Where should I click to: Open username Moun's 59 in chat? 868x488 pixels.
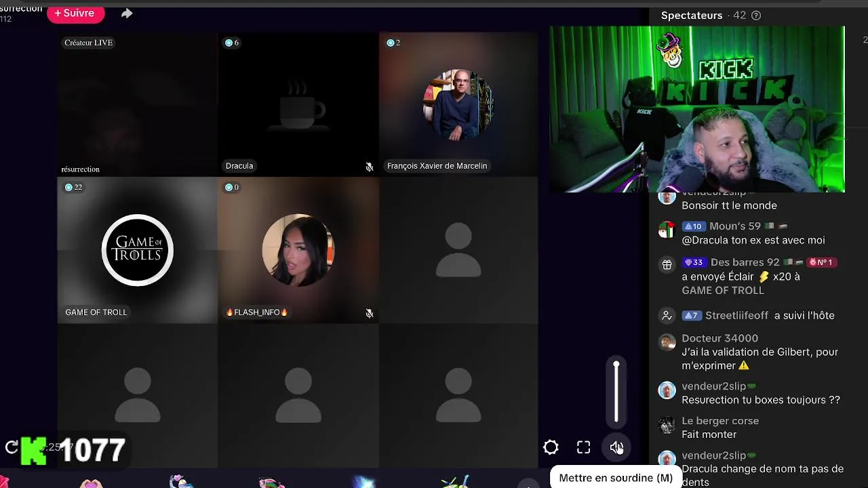735,226
